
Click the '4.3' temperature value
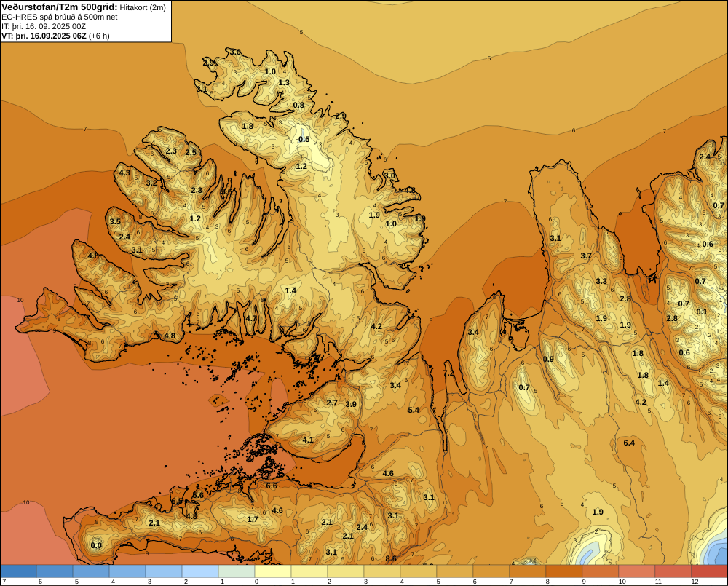125,173
